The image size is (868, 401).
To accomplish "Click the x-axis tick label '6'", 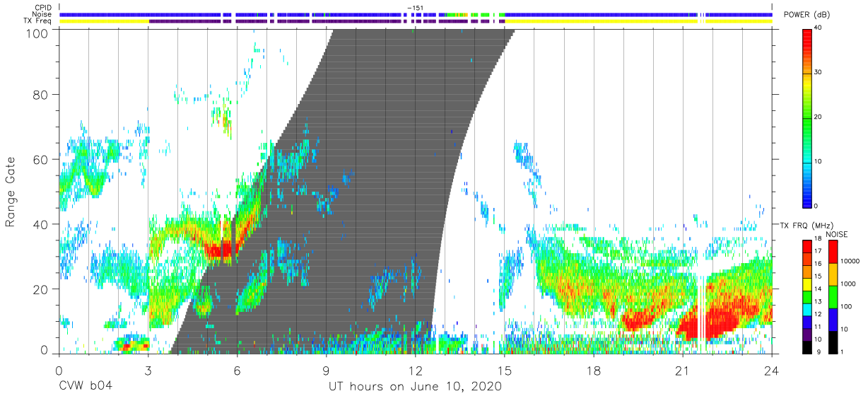I will 237,370.
